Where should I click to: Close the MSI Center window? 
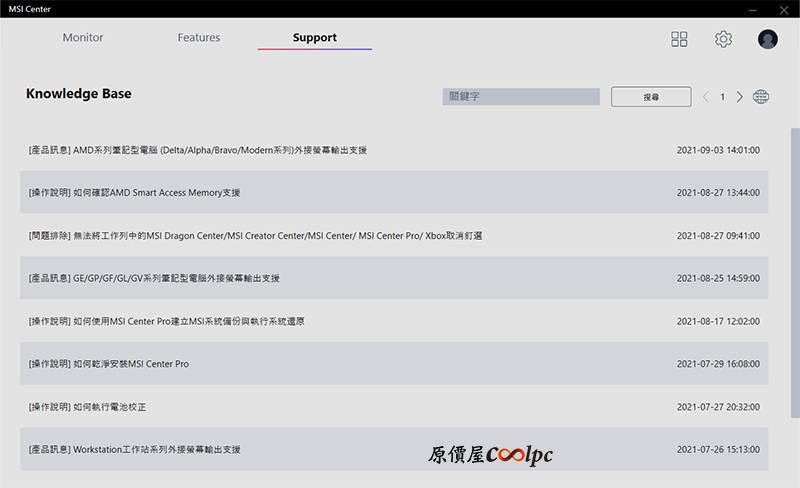click(784, 9)
